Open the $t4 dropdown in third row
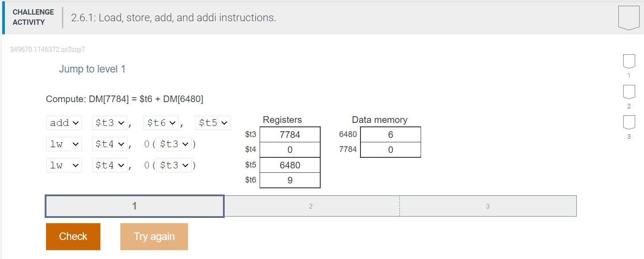 click(x=109, y=165)
